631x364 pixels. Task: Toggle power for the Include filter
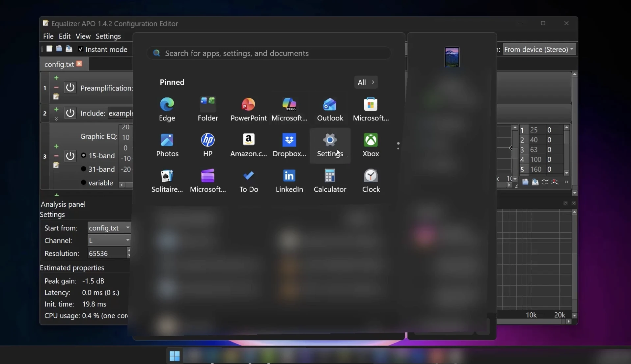pos(70,113)
